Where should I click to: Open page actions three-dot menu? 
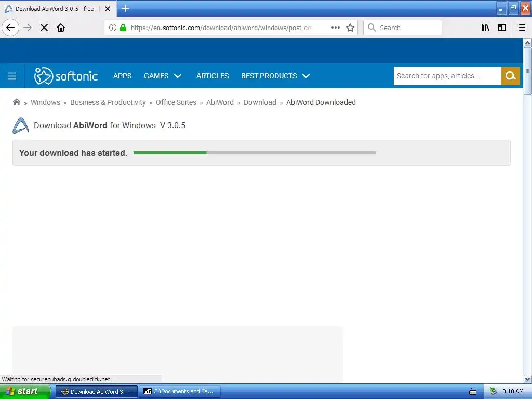pyautogui.click(x=336, y=28)
